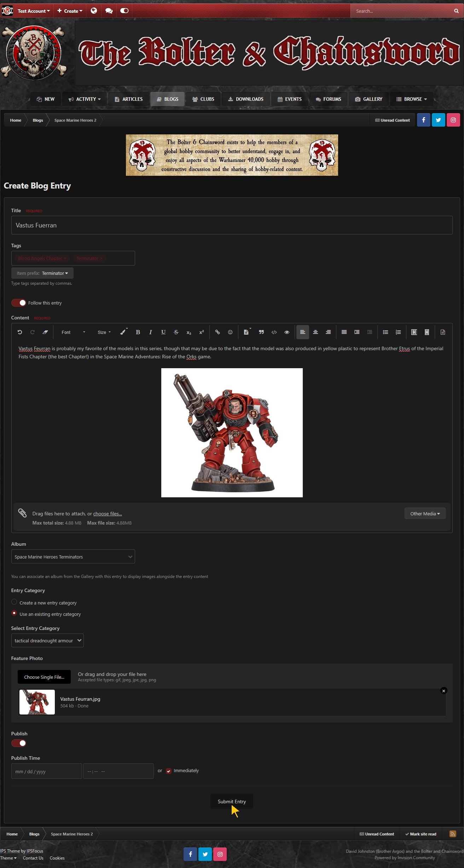Viewport: 464px width, 868px height.
Task: Go to the Forums menu item
Action: click(x=328, y=99)
